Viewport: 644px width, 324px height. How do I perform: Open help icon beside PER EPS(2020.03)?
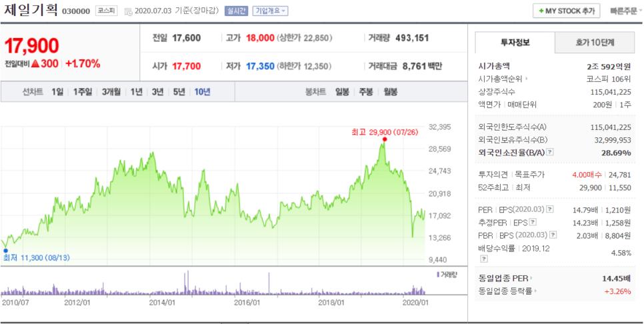(x=550, y=210)
